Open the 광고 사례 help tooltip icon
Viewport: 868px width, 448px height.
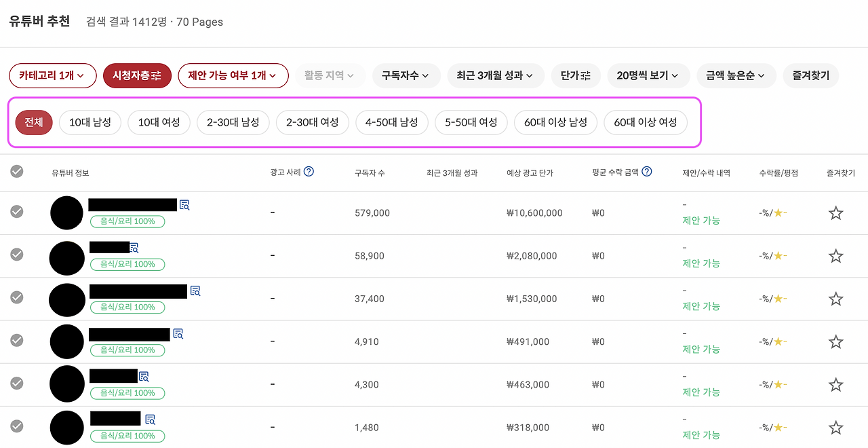tap(309, 172)
